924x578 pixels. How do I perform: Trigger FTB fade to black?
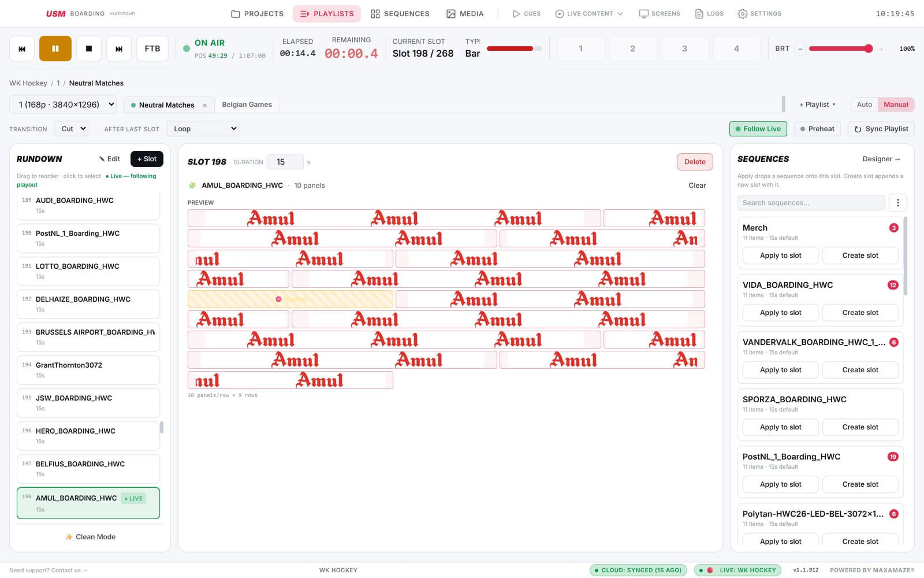(x=152, y=49)
